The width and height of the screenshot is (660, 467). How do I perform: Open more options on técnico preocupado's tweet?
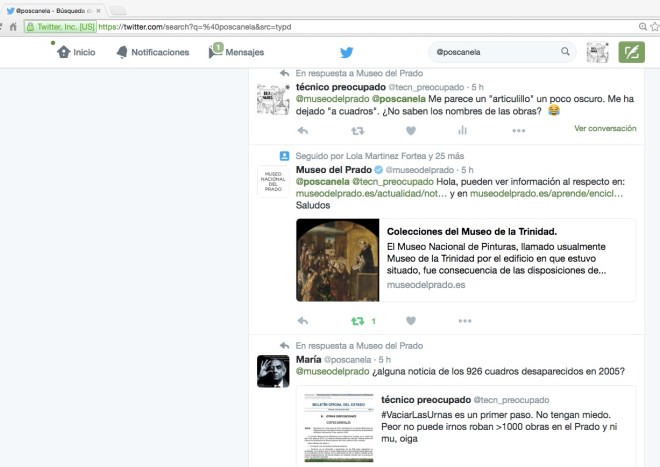pos(518,130)
